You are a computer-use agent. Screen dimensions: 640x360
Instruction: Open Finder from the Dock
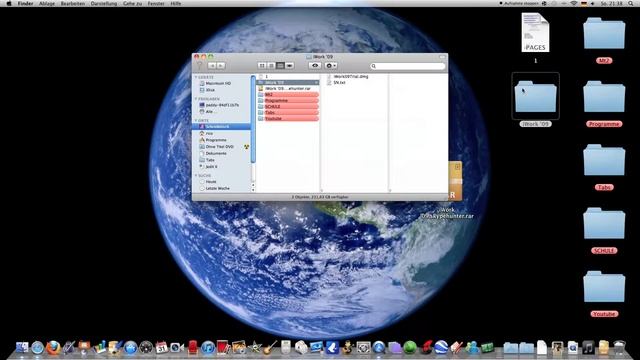(22, 347)
